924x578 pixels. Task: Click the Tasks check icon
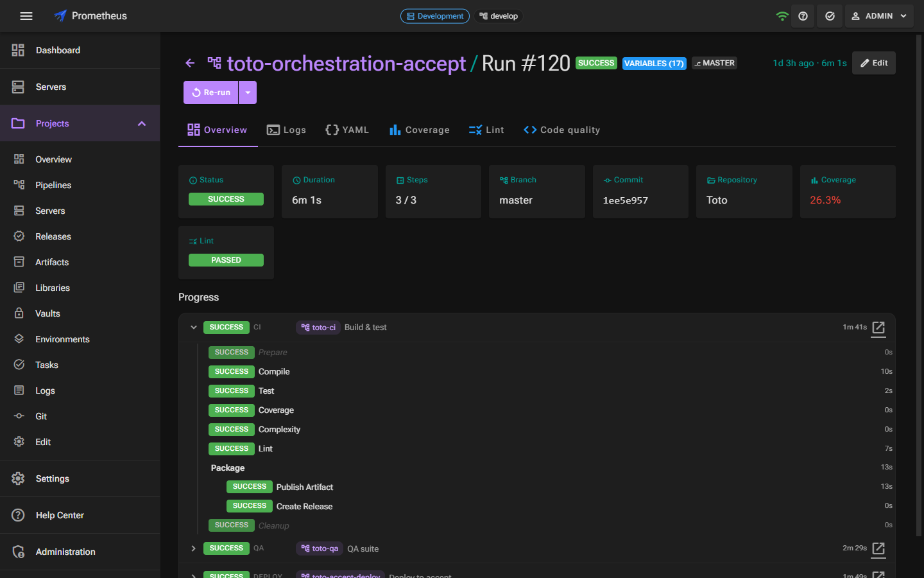19,365
